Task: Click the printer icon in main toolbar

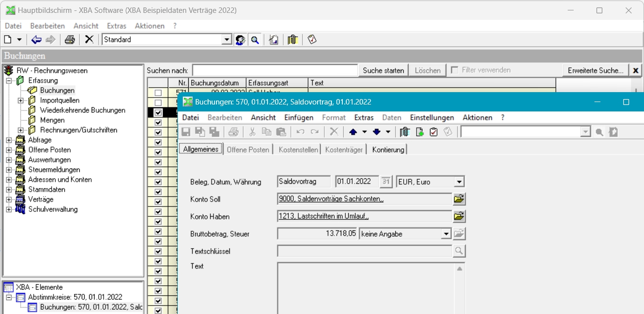Action: click(70, 40)
